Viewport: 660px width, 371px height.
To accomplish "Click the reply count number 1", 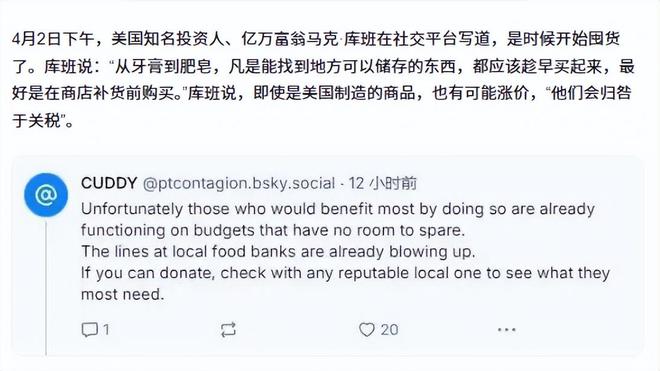I will tap(106, 329).
